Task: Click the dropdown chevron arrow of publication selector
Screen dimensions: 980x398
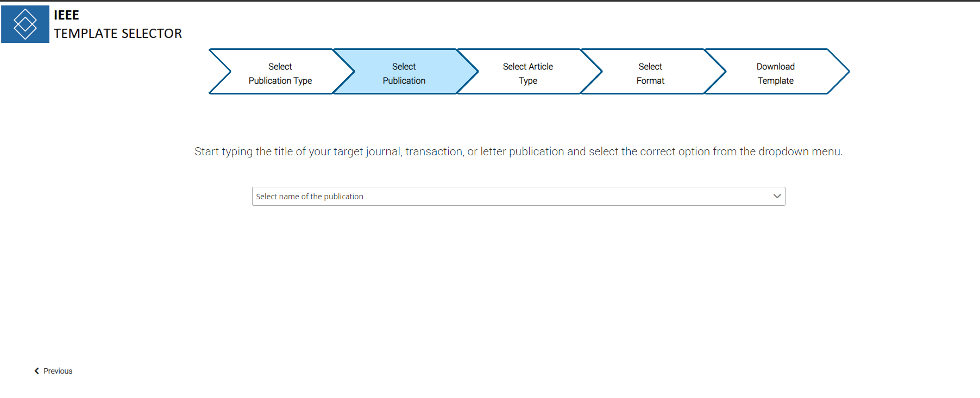Action: coord(777,197)
